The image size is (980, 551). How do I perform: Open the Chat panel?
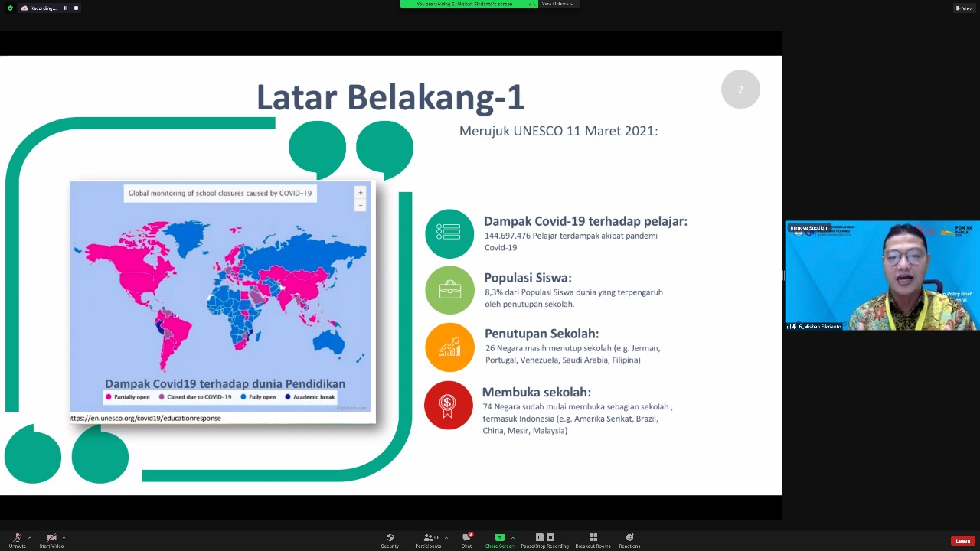point(466,540)
